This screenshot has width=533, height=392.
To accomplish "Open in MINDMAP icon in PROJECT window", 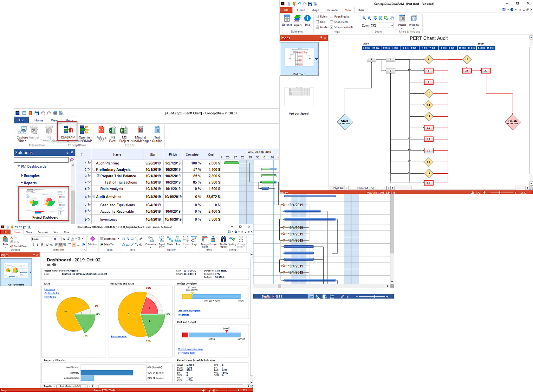I will coord(84,134).
